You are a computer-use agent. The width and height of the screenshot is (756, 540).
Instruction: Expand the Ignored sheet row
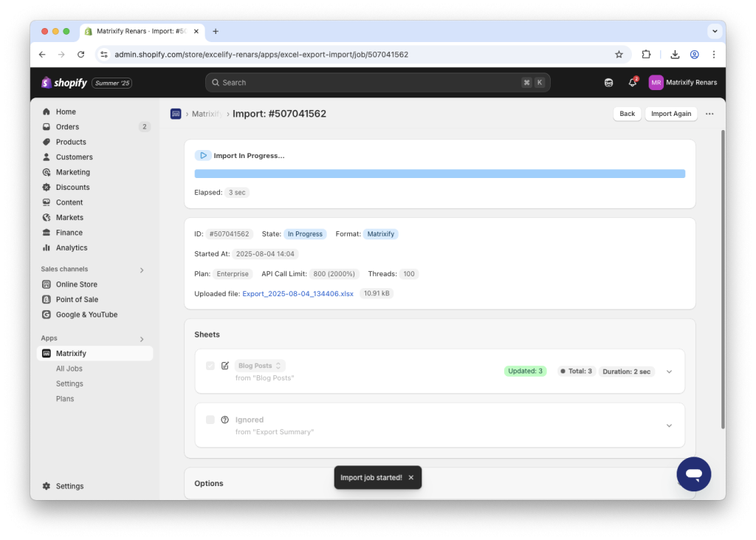click(669, 425)
